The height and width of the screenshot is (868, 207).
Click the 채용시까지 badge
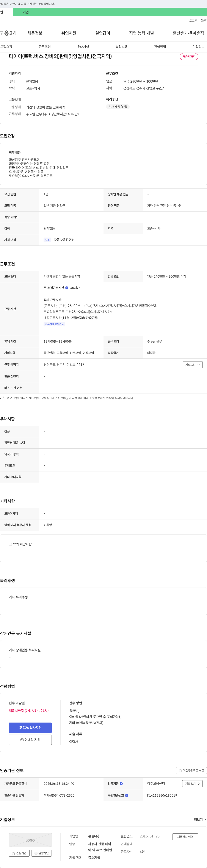pyautogui.click(x=189, y=57)
